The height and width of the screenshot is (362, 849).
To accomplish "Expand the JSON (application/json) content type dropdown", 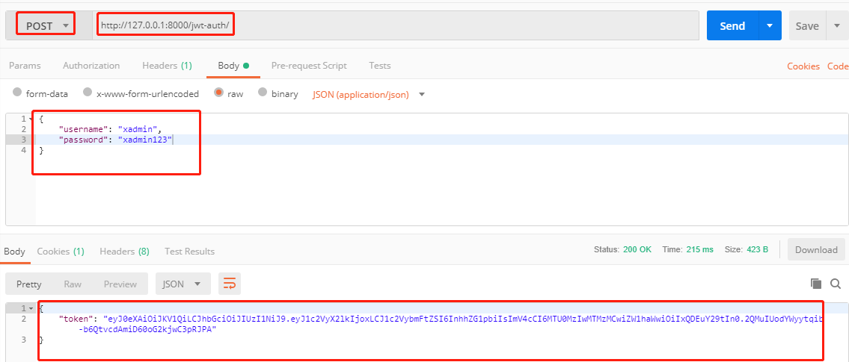I will pyautogui.click(x=368, y=94).
